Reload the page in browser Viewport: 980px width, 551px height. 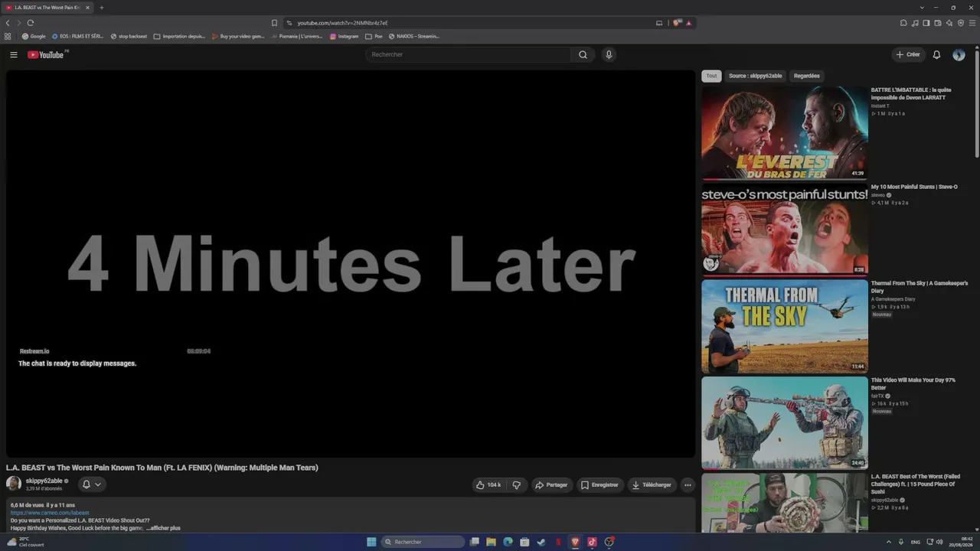(31, 23)
